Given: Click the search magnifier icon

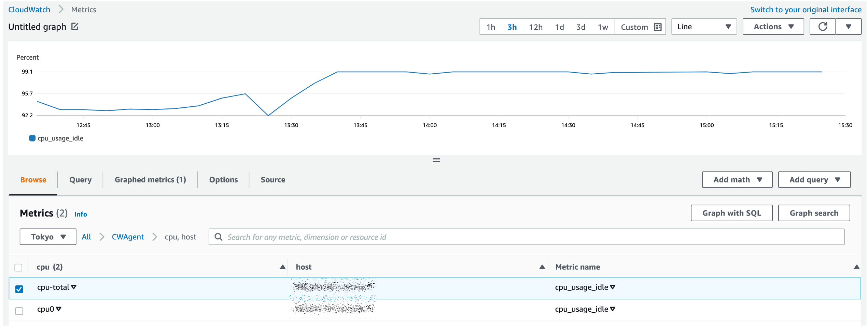Looking at the screenshot, I should [x=219, y=237].
